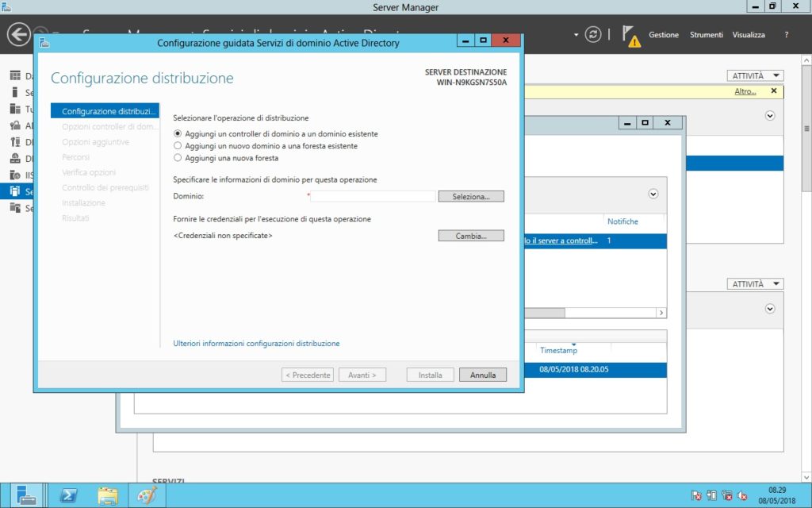Click the Server Manager back arrow button

(x=19, y=35)
